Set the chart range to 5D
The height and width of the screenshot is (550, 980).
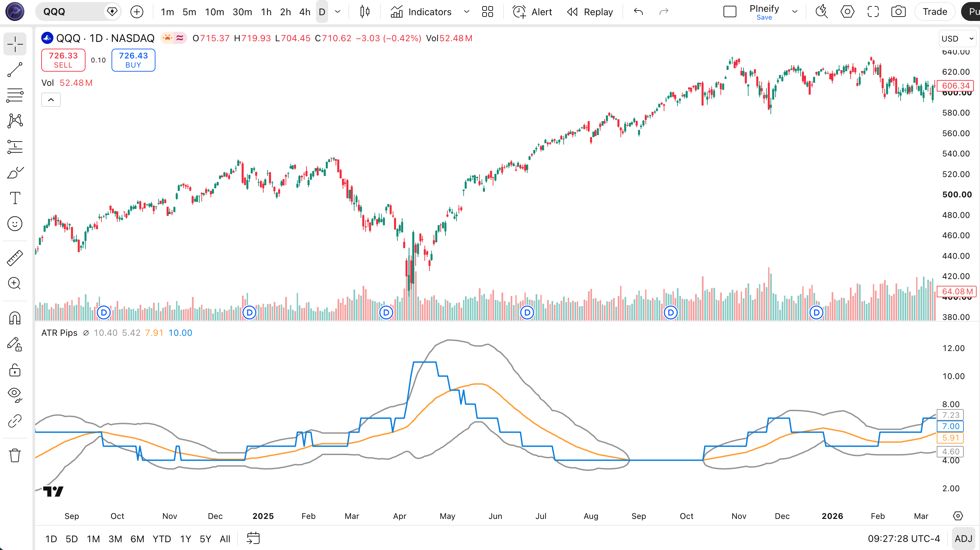[72, 539]
